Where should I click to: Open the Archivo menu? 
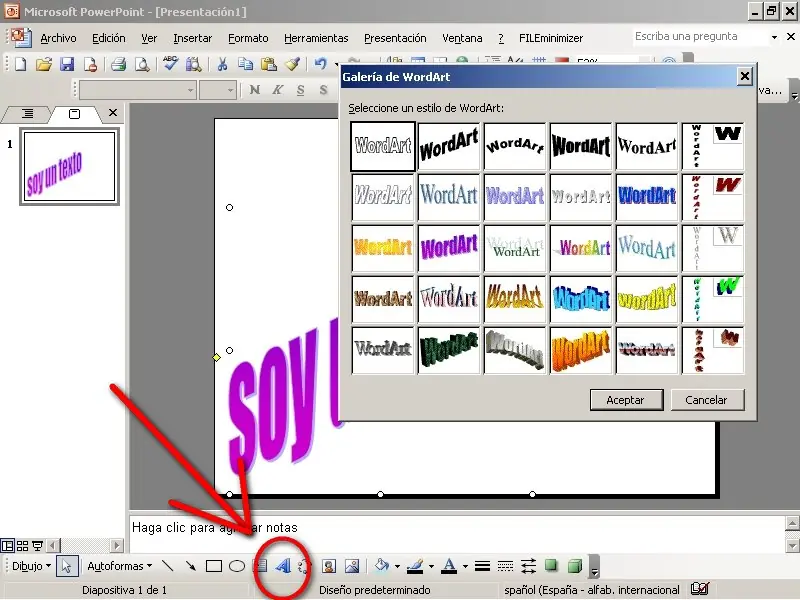point(59,38)
